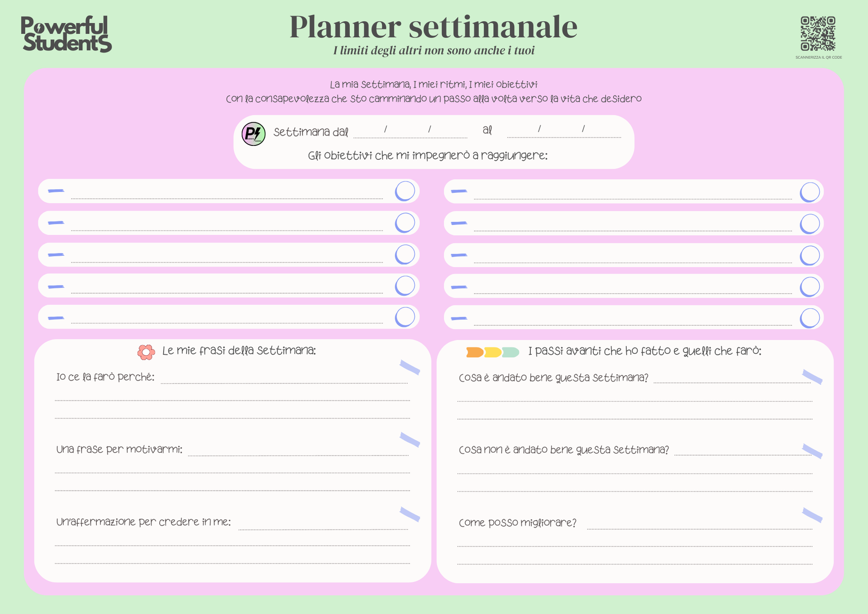Tick the third goal circle, left column
868x614 pixels.
pyautogui.click(x=405, y=254)
